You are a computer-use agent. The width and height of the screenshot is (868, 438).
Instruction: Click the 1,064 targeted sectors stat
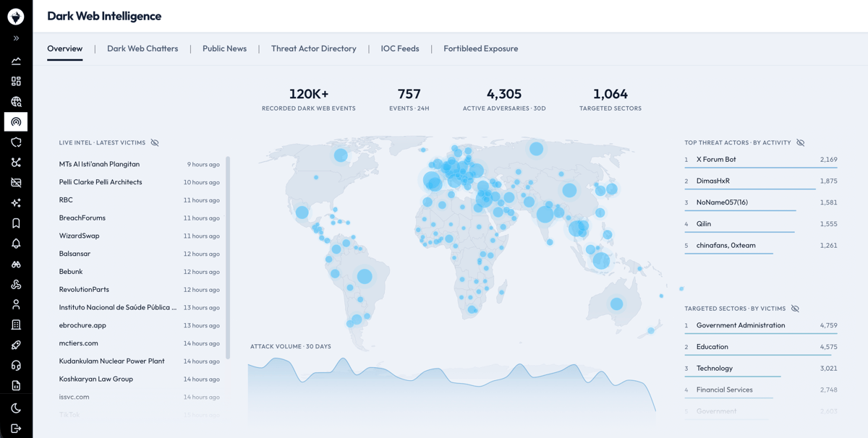point(610,99)
